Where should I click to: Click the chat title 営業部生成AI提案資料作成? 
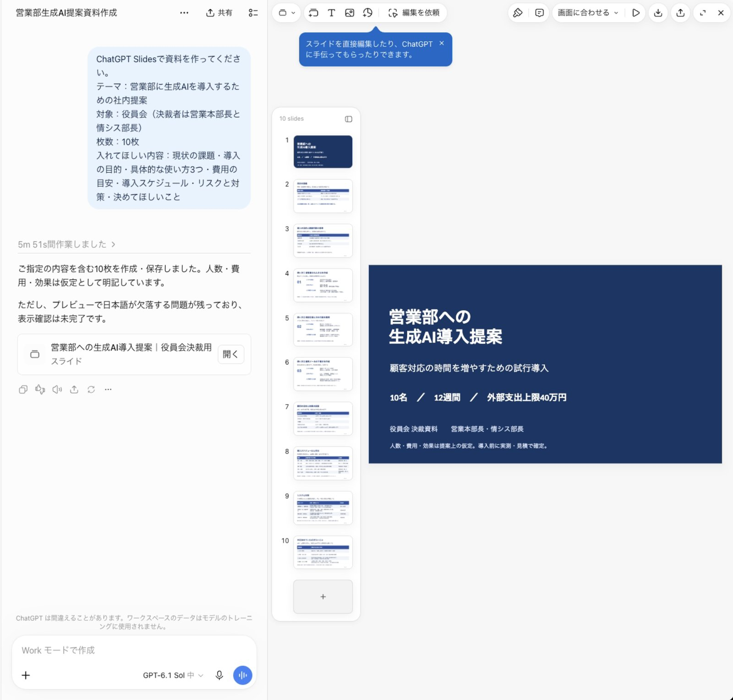(x=66, y=13)
